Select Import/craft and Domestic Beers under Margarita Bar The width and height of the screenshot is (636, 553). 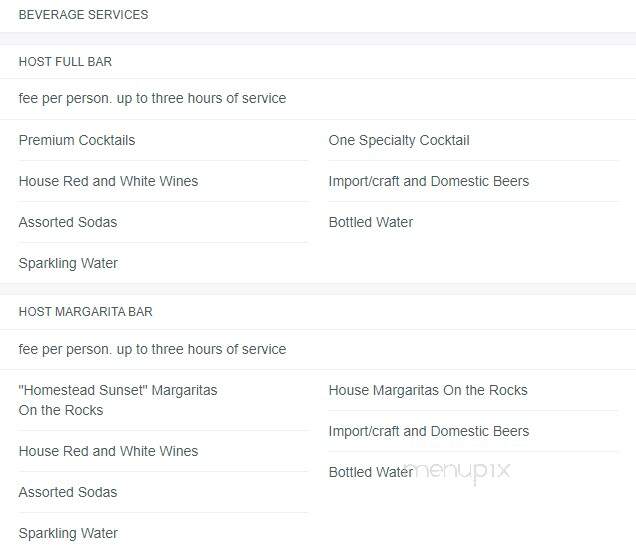coord(429,431)
